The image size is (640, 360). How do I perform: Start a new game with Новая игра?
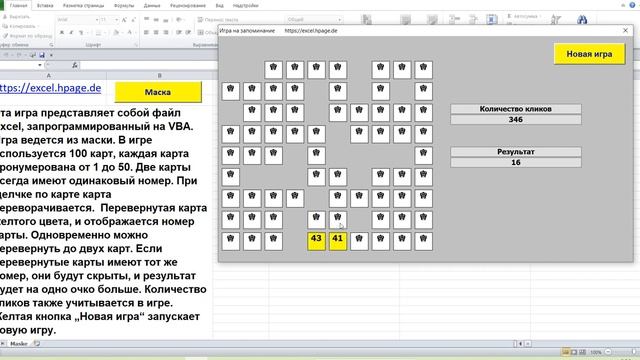point(589,54)
